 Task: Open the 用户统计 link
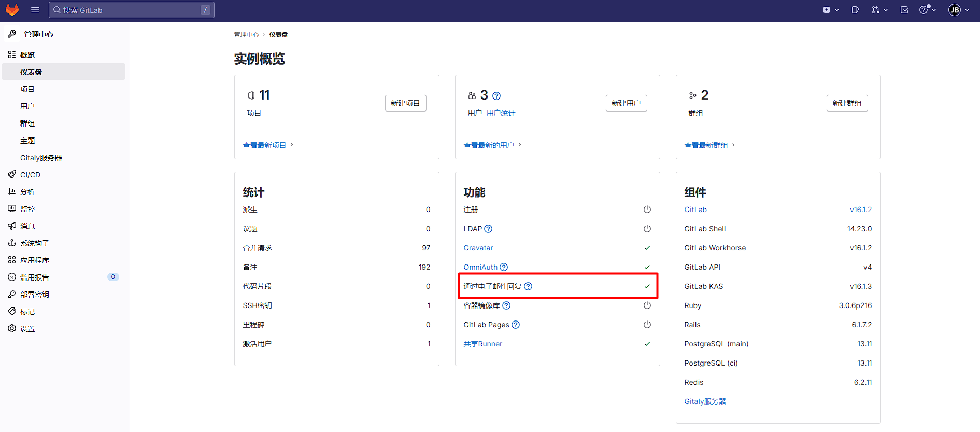[x=501, y=113]
